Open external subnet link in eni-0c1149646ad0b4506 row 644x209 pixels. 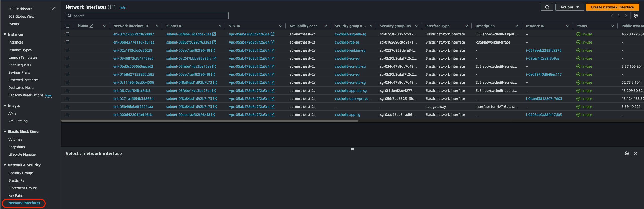[215, 82]
